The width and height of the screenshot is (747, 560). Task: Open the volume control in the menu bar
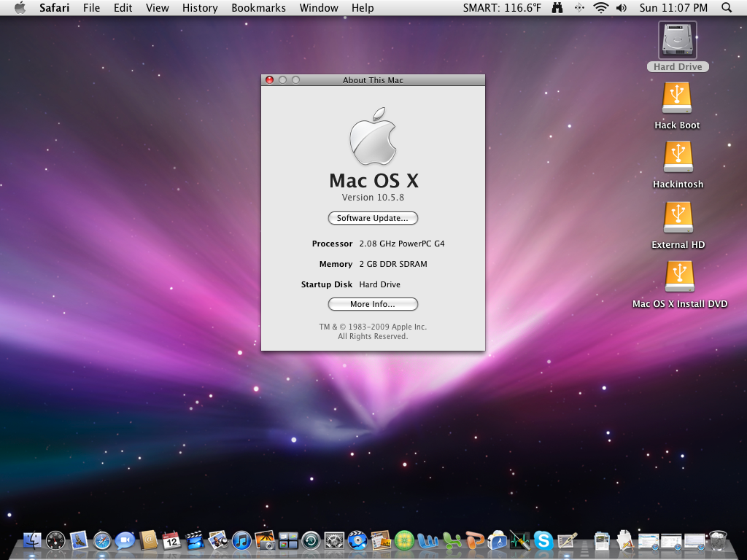[622, 7]
